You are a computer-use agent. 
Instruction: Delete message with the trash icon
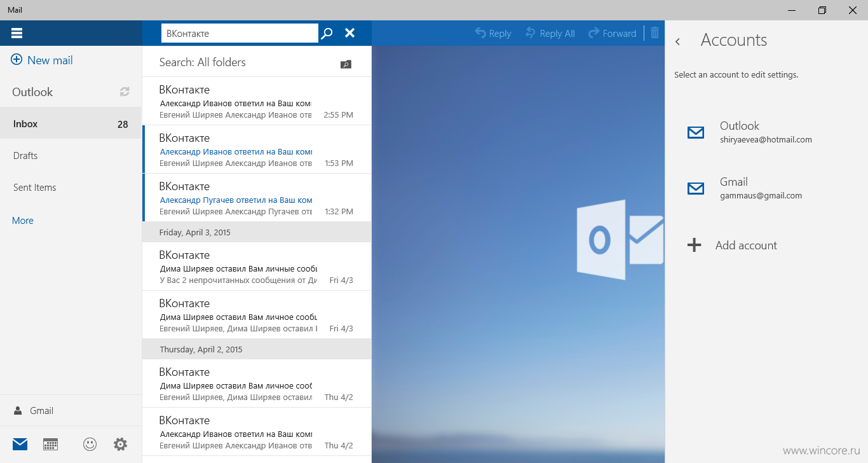pos(654,33)
